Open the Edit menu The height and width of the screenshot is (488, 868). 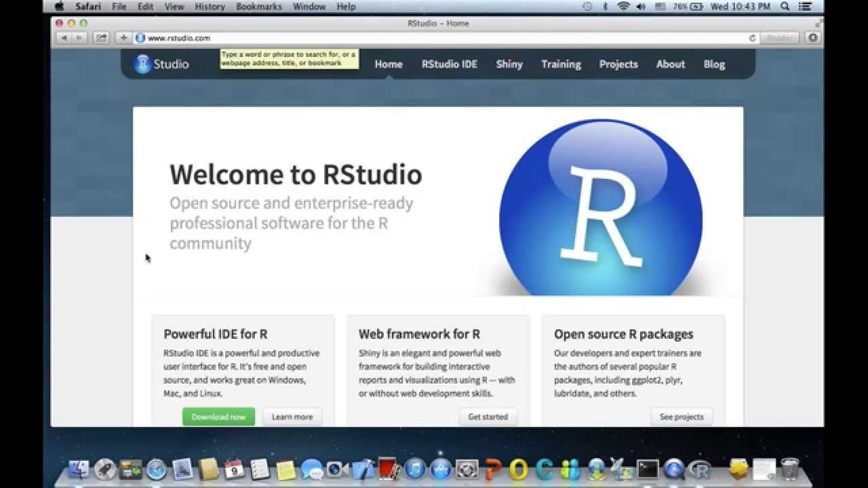(145, 6)
